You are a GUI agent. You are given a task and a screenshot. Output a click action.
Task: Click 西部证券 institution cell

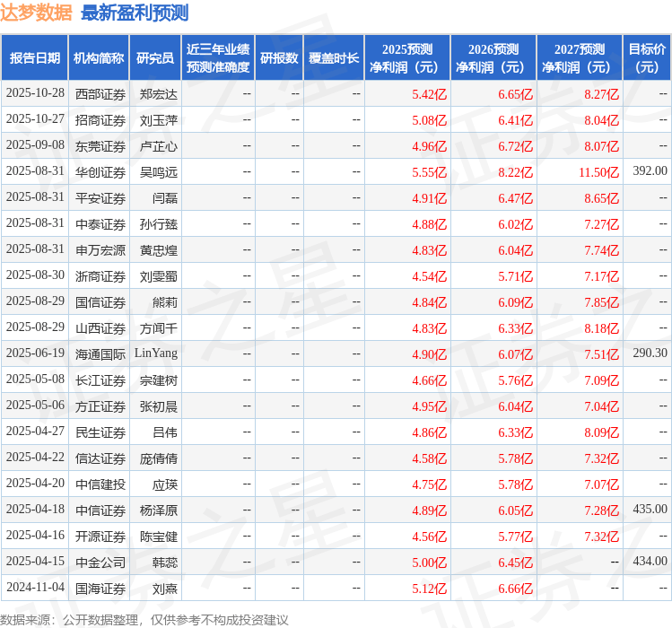point(100,94)
